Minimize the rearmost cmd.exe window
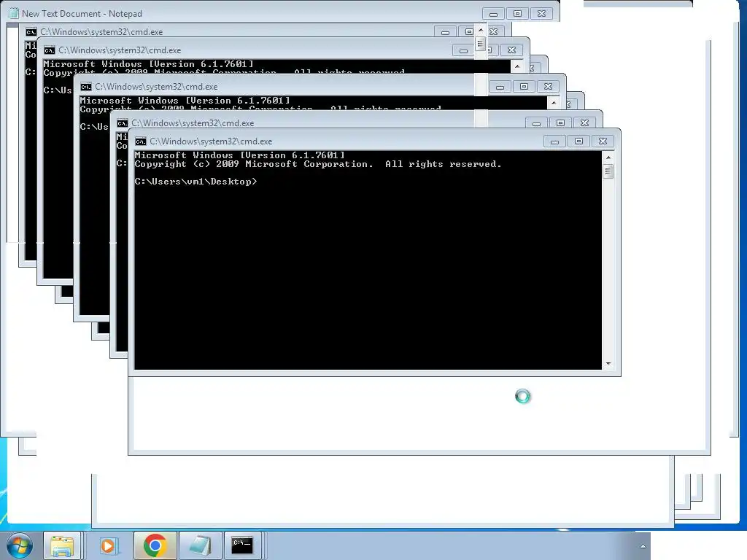Image resolution: width=747 pixels, height=560 pixels. (x=445, y=32)
